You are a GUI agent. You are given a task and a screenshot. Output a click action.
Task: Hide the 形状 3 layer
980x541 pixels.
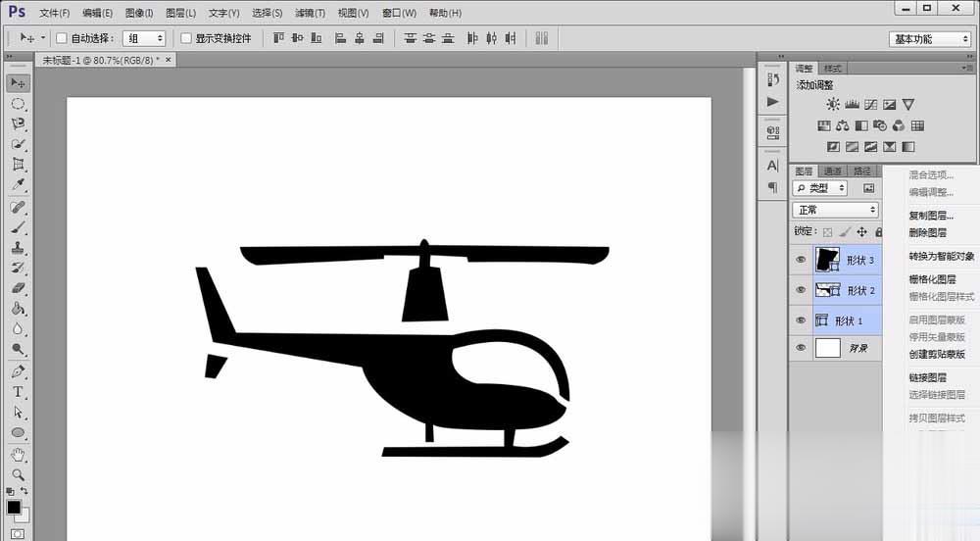pyautogui.click(x=801, y=260)
